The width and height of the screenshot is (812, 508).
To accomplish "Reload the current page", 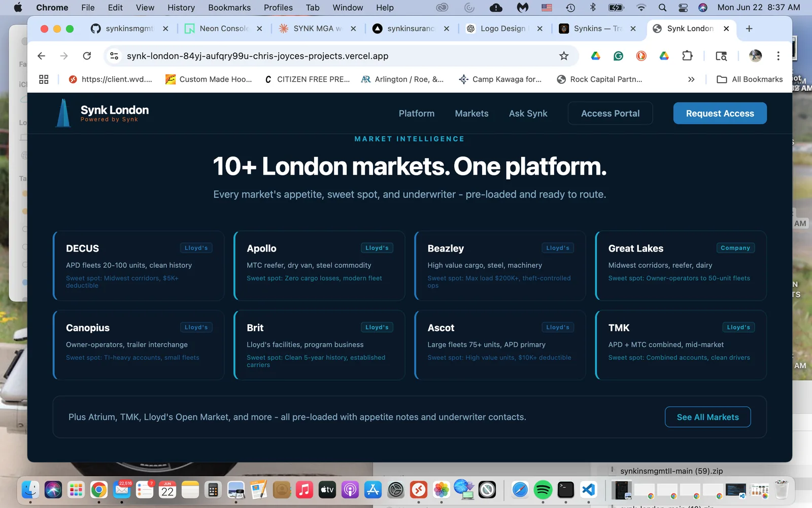I will (x=87, y=56).
